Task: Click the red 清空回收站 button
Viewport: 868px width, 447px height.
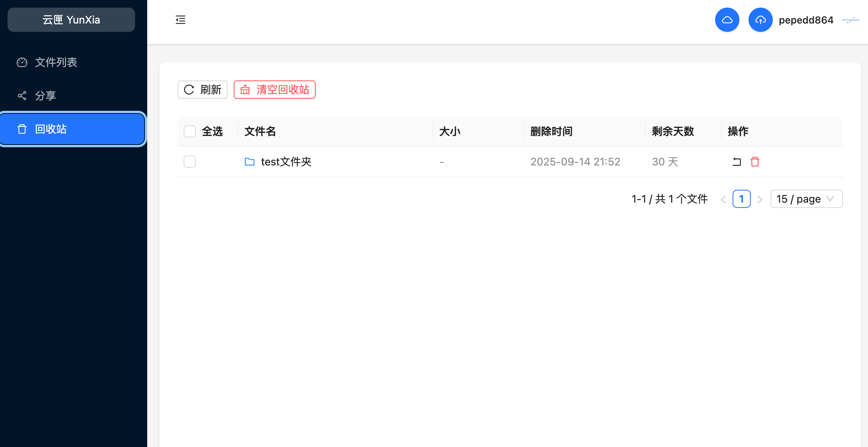Action: pyautogui.click(x=274, y=90)
